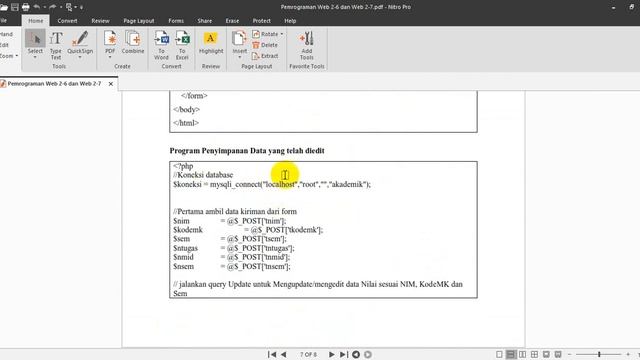This screenshot has width=640, height=360.
Task: Save document with floppy disk icon
Action: pos(15,7)
